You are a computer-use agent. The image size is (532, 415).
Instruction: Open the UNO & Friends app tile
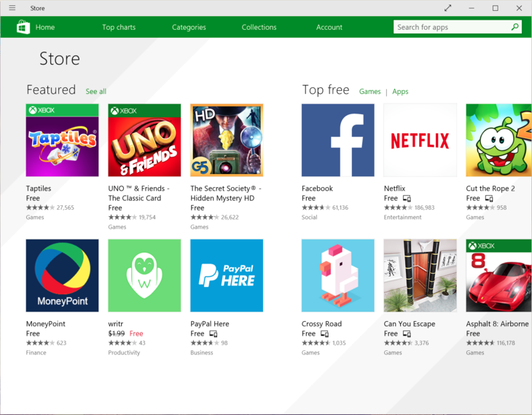pyautogui.click(x=144, y=140)
